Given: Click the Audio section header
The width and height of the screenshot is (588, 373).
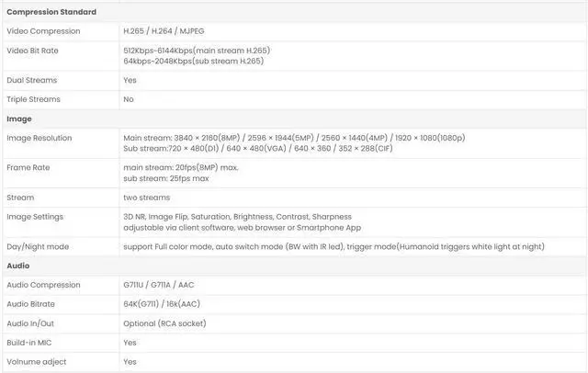Looking at the screenshot, I should [x=18, y=266].
